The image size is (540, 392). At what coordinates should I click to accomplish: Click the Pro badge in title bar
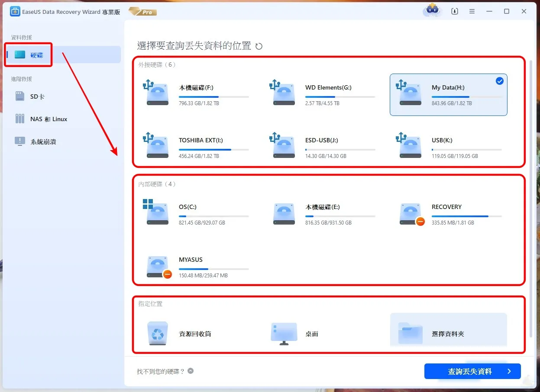pos(142,12)
